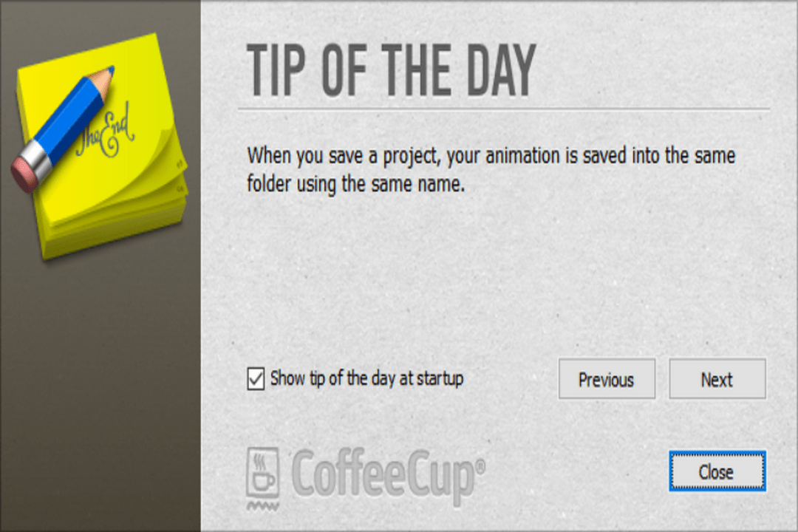Click the "Show tip of the day at startup" label
Viewport: 798px width, 532px height.
pos(366,379)
